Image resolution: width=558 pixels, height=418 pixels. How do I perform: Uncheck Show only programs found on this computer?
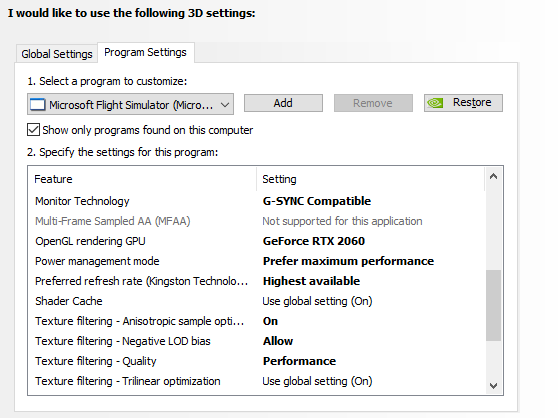[33, 130]
